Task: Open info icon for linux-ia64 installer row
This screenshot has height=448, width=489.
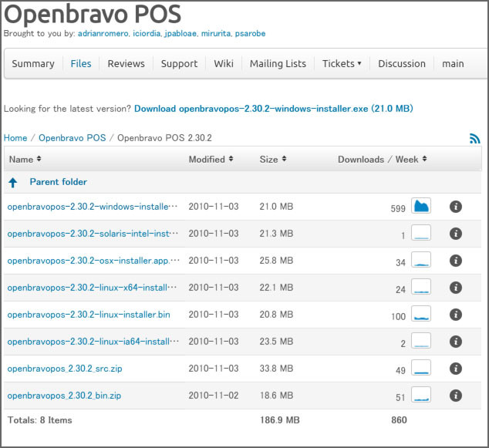Action: [x=456, y=342]
